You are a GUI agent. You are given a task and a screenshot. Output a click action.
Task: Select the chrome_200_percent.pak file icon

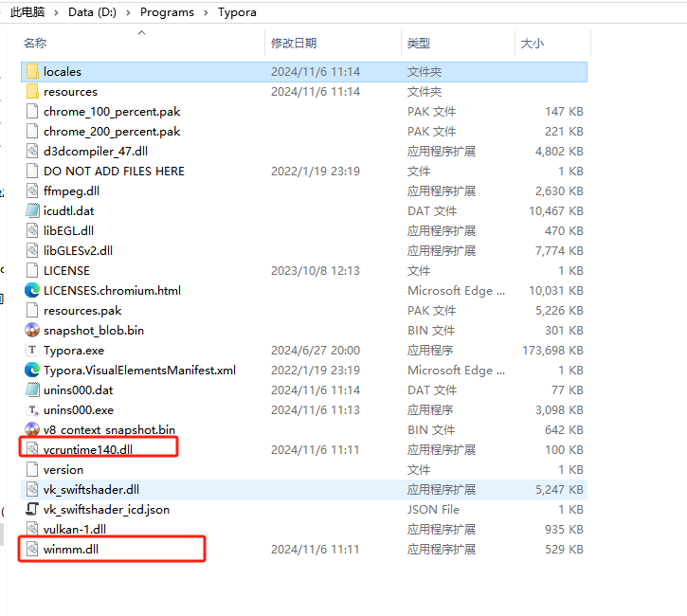coord(32,132)
